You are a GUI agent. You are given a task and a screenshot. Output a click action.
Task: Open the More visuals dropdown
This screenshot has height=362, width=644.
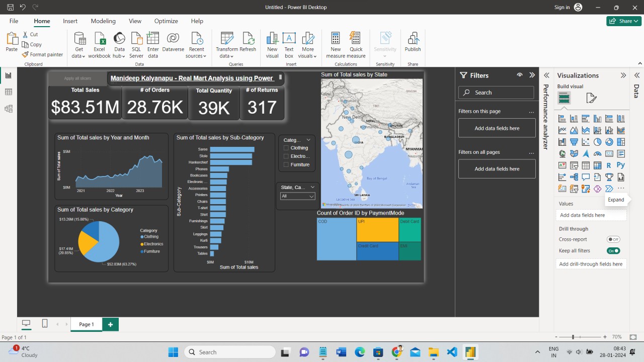click(x=308, y=45)
